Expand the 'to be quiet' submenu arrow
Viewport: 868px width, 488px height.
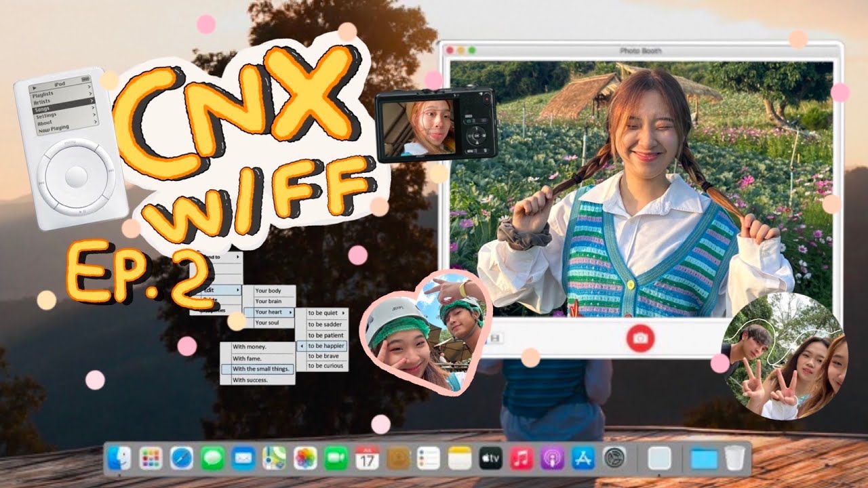[343, 313]
